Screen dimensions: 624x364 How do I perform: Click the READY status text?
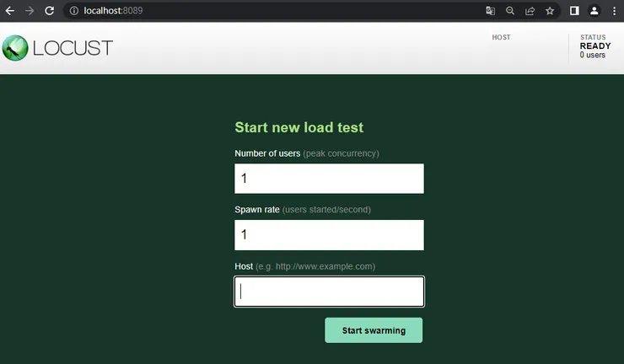(595, 46)
